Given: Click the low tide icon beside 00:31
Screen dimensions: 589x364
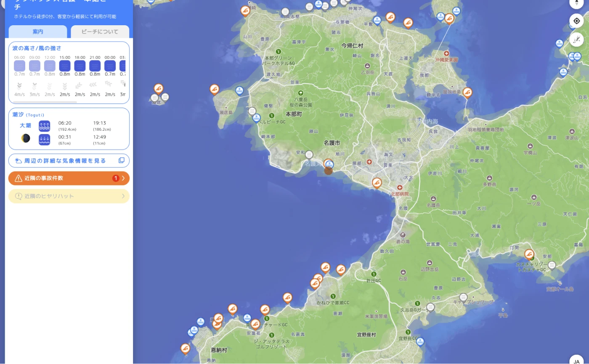Looking at the screenshot, I should point(45,140).
